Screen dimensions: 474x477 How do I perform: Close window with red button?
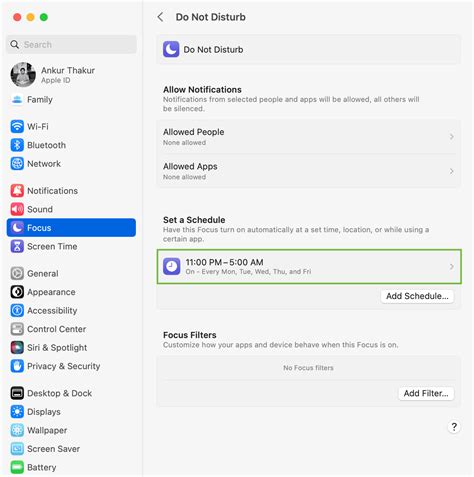(17, 17)
